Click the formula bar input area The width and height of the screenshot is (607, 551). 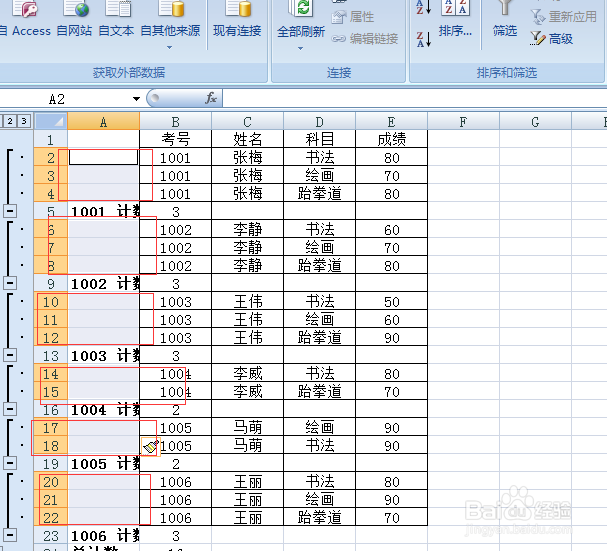414,99
